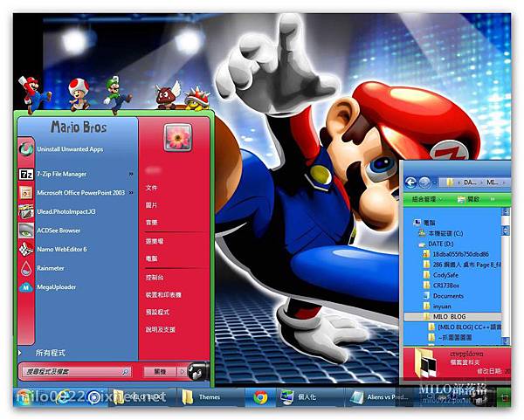This screenshot has width=524, height=420.
Task: Click the 關機 shutdown button
Action: point(160,372)
